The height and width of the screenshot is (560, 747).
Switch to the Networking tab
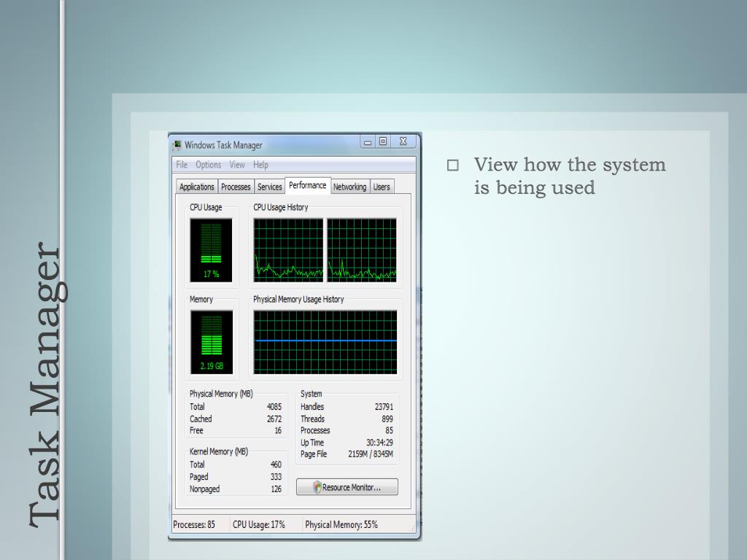click(349, 187)
